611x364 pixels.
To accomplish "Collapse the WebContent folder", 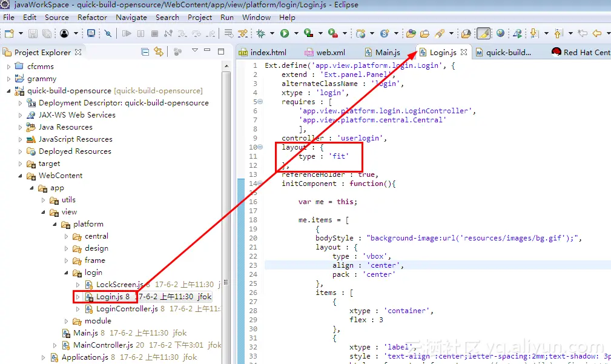I will 20,176.
